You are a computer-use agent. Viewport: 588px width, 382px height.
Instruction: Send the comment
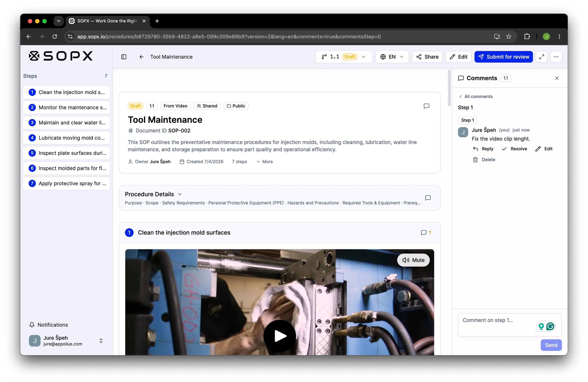[x=551, y=345]
